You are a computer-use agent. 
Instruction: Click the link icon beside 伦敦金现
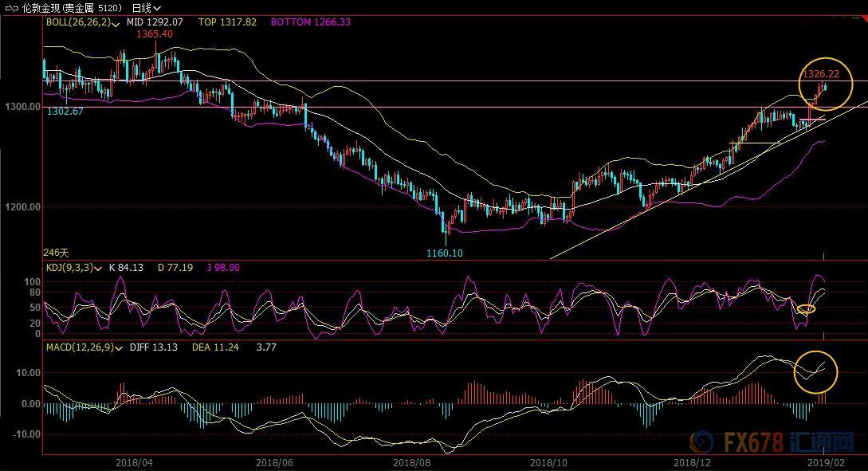click(12, 8)
